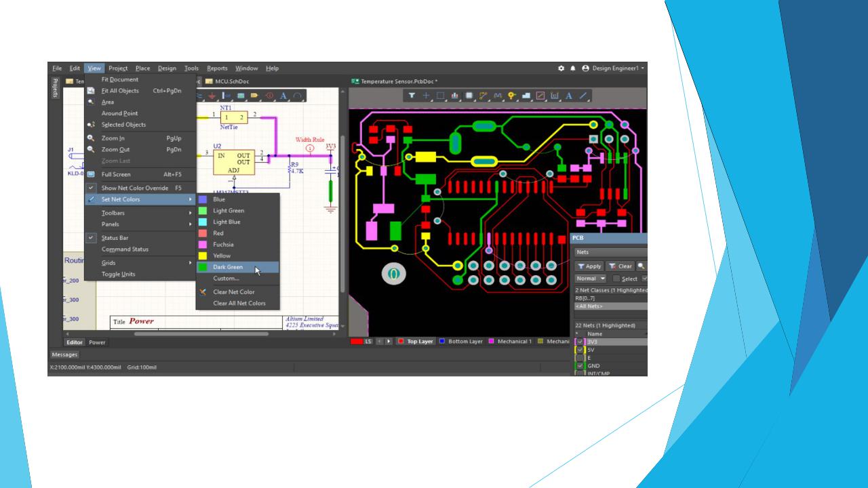The image size is (868, 488).
Task: Click the schematic place arc icon
Action: (x=297, y=96)
